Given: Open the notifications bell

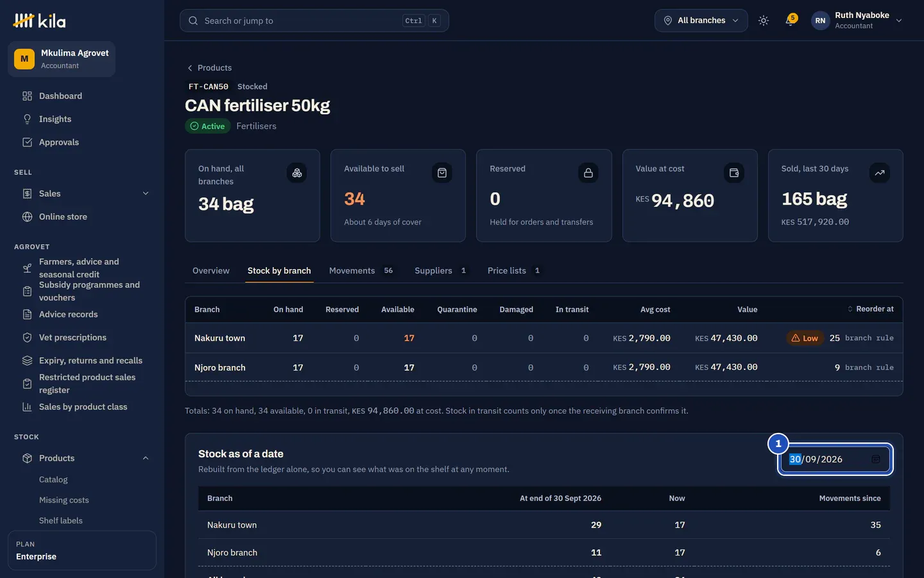Looking at the screenshot, I should tap(791, 21).
